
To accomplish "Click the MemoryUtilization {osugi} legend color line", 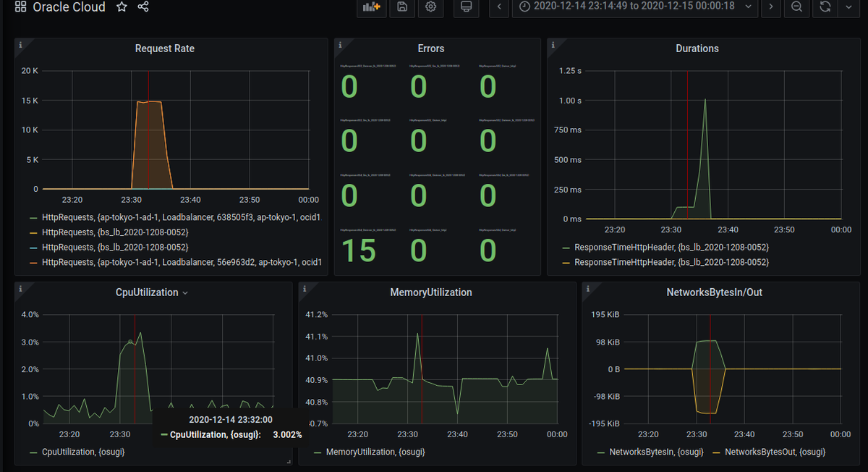I will pyautogui.click(x=318, y=452).
